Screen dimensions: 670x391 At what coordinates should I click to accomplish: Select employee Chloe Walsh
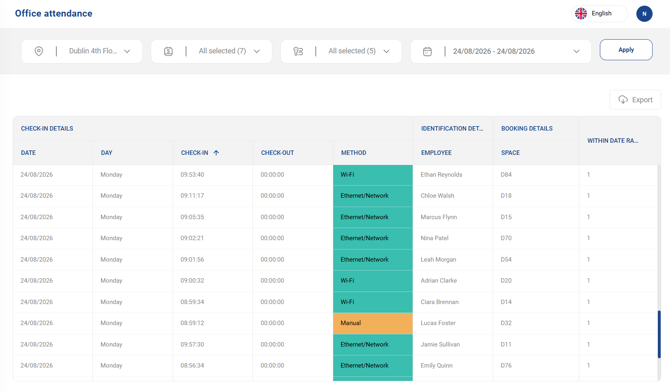(437, 196)
